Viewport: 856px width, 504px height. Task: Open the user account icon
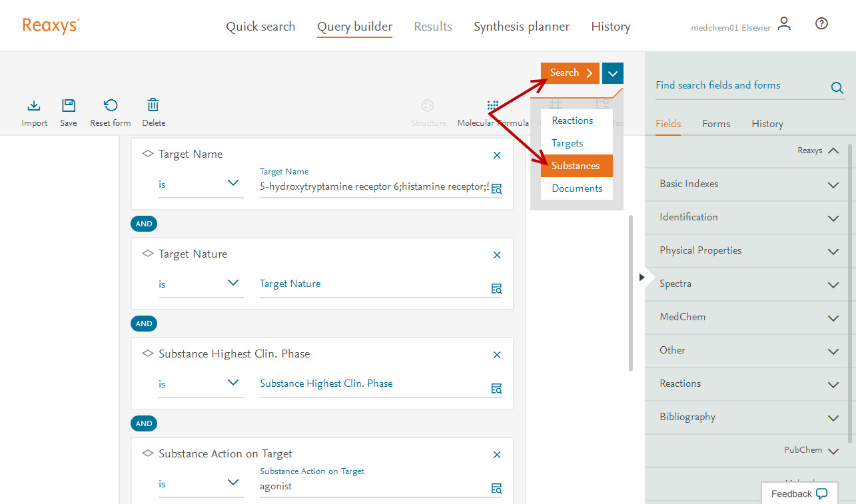point(785,25)
